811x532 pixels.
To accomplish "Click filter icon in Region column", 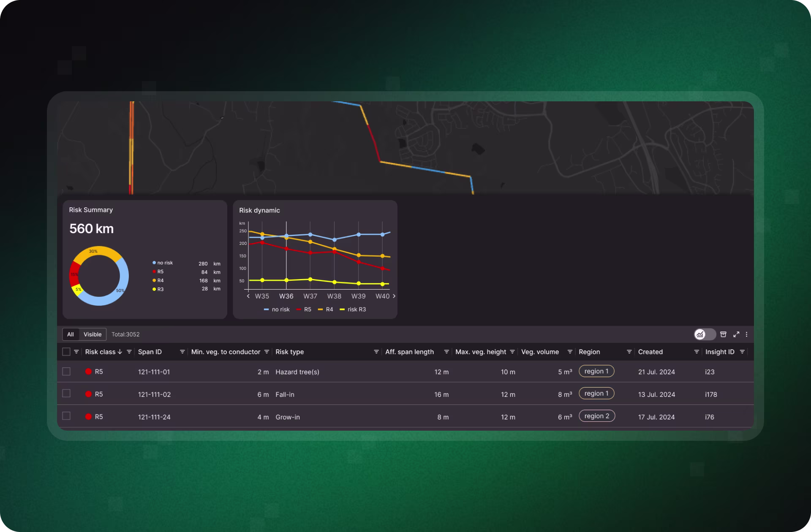I will (x=629, y=352).
